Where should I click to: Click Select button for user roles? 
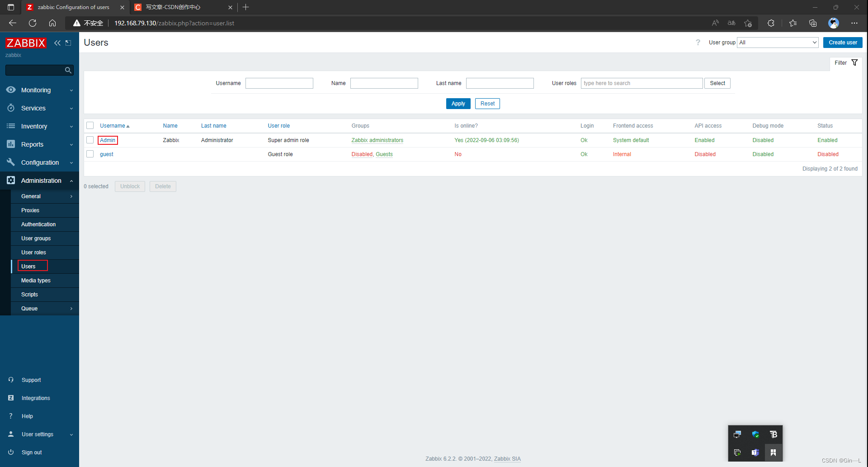[x=717, y=83]
